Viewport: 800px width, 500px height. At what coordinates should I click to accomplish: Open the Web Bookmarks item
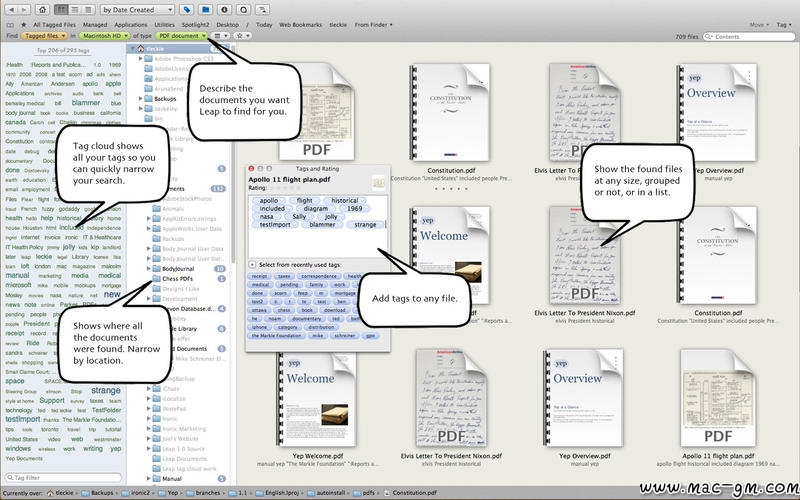(301, 24)
